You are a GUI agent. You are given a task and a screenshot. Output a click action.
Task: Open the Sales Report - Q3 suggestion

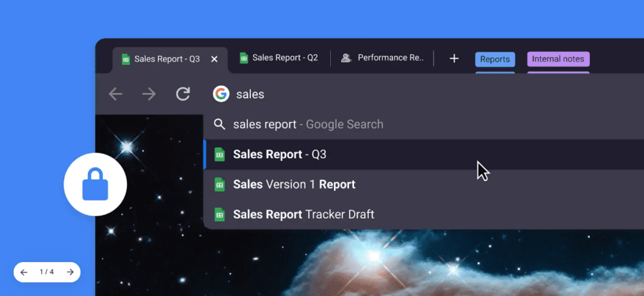[x=280, y=154]
